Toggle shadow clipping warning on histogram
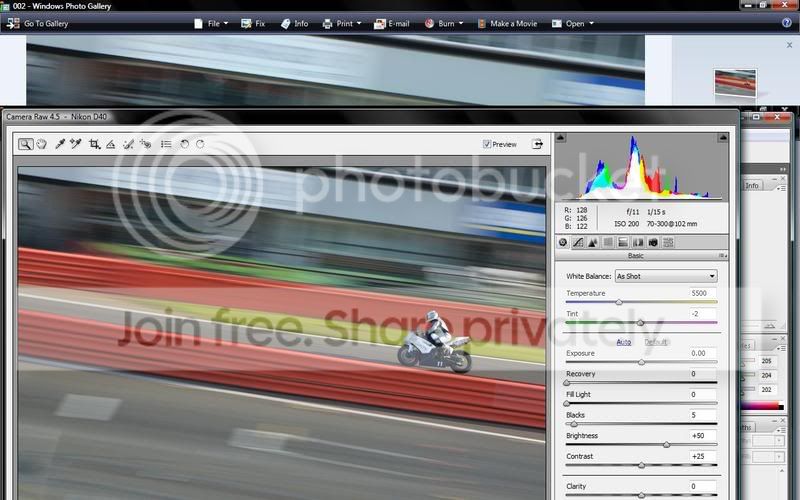The image size is (800, 500). pos(561,139)
